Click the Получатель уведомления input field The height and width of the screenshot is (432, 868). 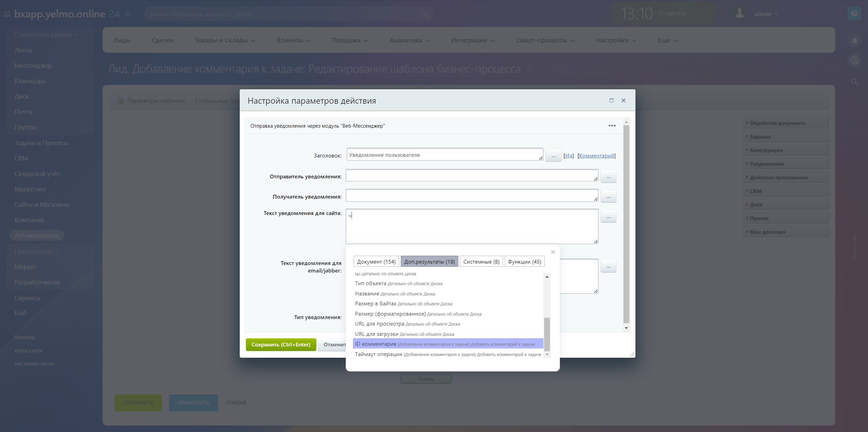click(471, 195)
